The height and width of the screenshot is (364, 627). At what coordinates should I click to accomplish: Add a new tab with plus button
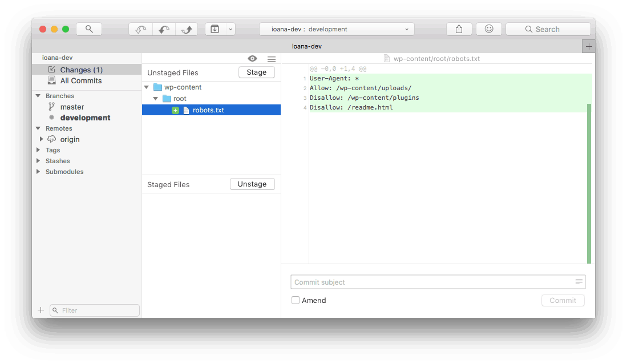click(589, 46)
